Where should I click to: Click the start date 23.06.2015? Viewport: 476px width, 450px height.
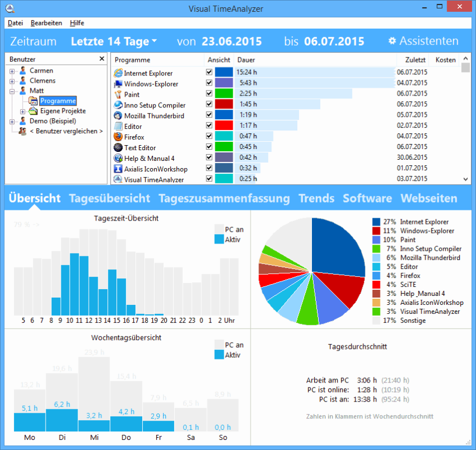pos(232,41)
